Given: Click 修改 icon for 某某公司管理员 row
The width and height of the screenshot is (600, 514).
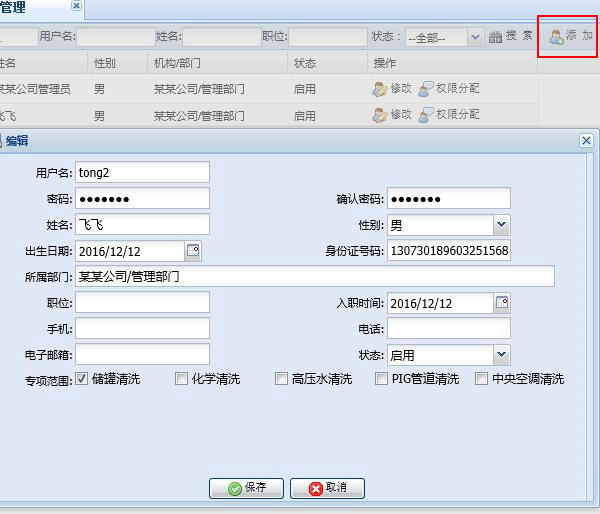Looking at the screenshot, I should [380, 89].
